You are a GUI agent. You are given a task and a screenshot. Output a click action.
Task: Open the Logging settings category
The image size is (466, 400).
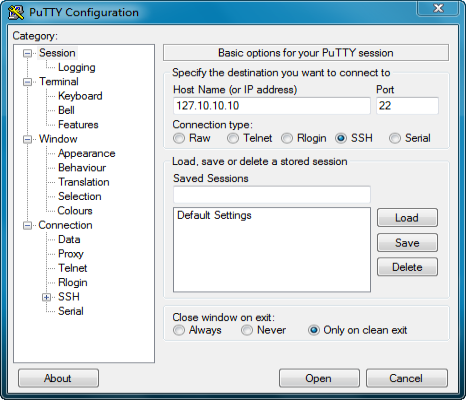click(x=77, y=67)
